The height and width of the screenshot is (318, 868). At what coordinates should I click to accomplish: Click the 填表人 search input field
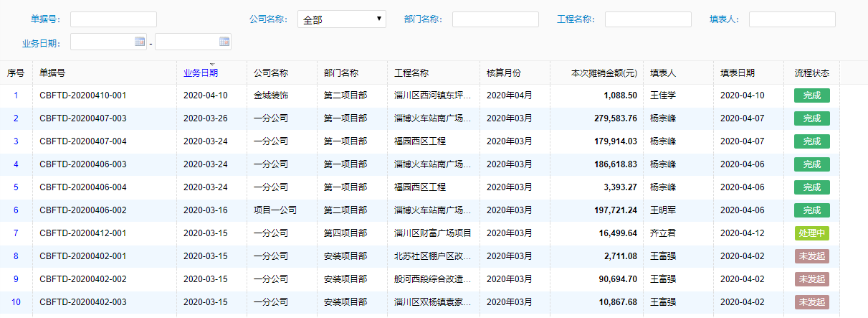[792, 19]
